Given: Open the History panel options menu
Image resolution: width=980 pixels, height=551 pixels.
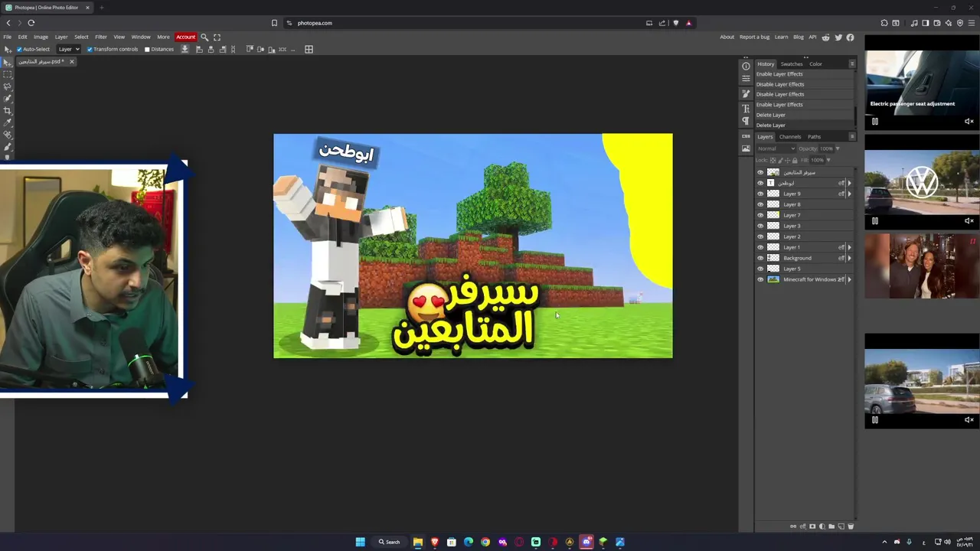Looking at the screenshot, I should pyautogui.click(x=851, y=64).
